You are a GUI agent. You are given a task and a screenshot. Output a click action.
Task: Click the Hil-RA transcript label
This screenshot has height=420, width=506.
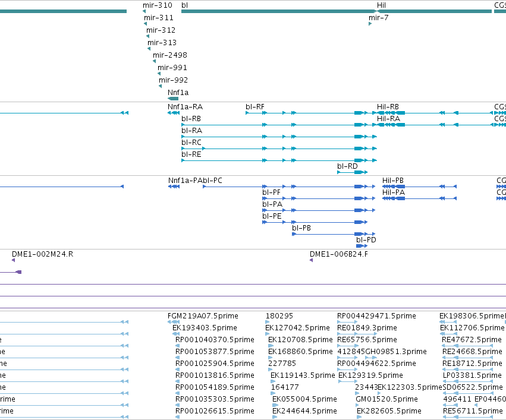[388, 119]
